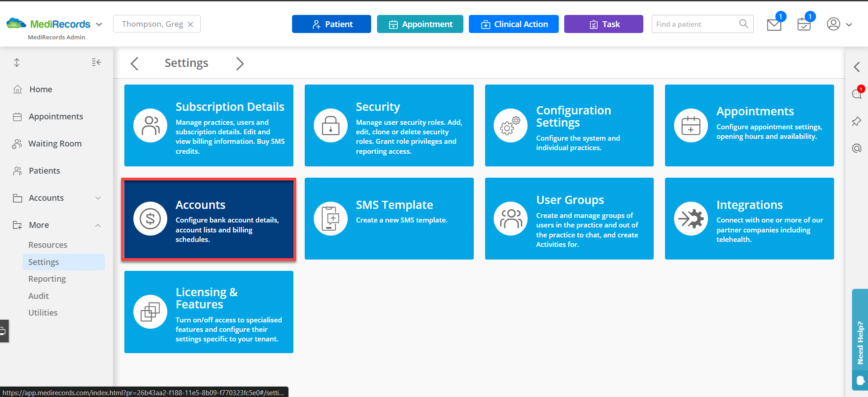The image size is (868, 397).
Task: Open the Integrations tile
Action: point(750,219)
